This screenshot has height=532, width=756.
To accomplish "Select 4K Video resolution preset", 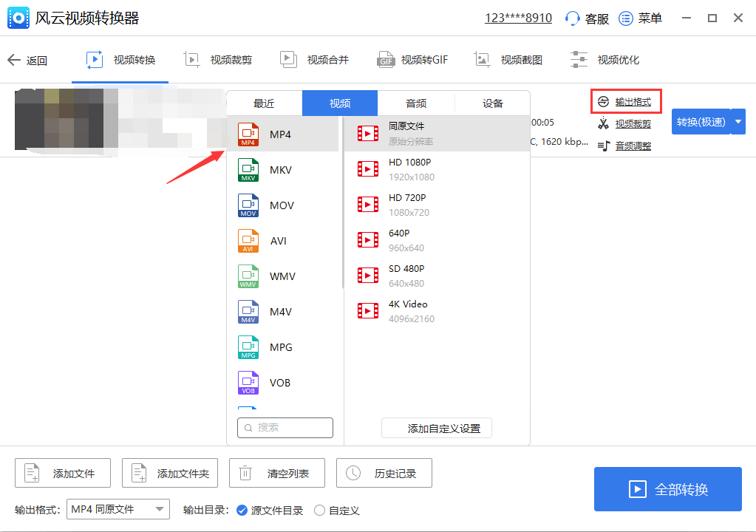I will (437, 311).
